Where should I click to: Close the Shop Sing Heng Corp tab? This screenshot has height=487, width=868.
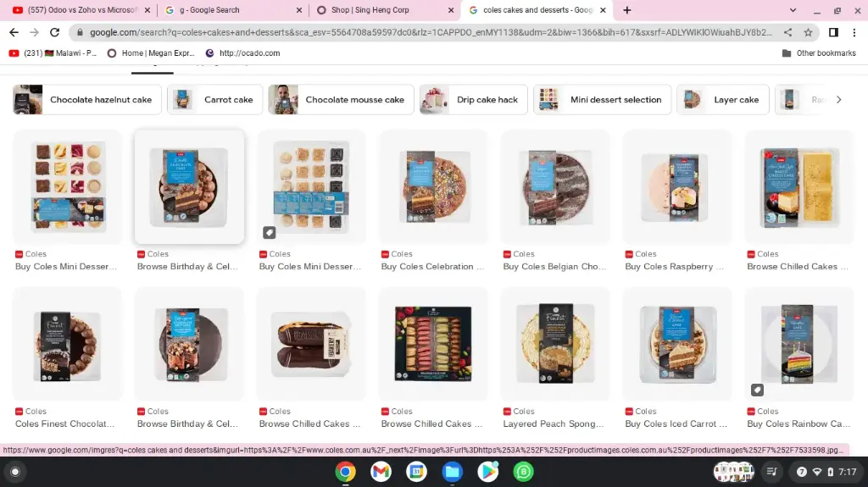click(451, 10)
